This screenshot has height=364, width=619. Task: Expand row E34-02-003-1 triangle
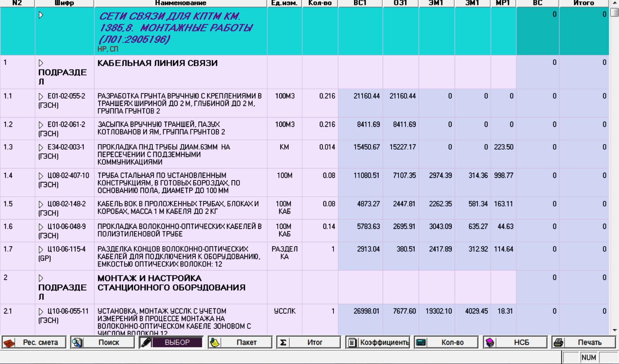coord(41,147)
